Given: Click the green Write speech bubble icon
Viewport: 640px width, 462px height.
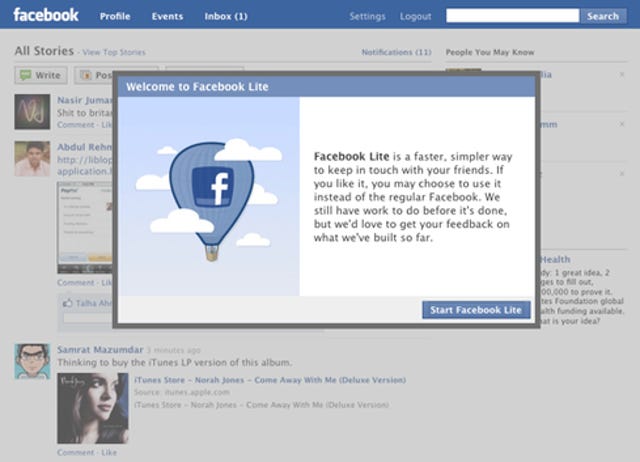Looking at the screenshot, I should [x=25, y=75].
